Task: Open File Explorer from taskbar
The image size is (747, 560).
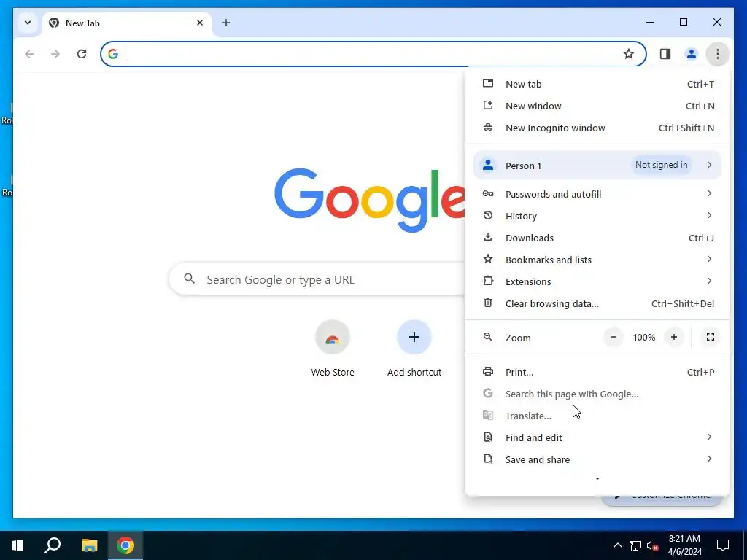Action: click(x=89, y=545)
